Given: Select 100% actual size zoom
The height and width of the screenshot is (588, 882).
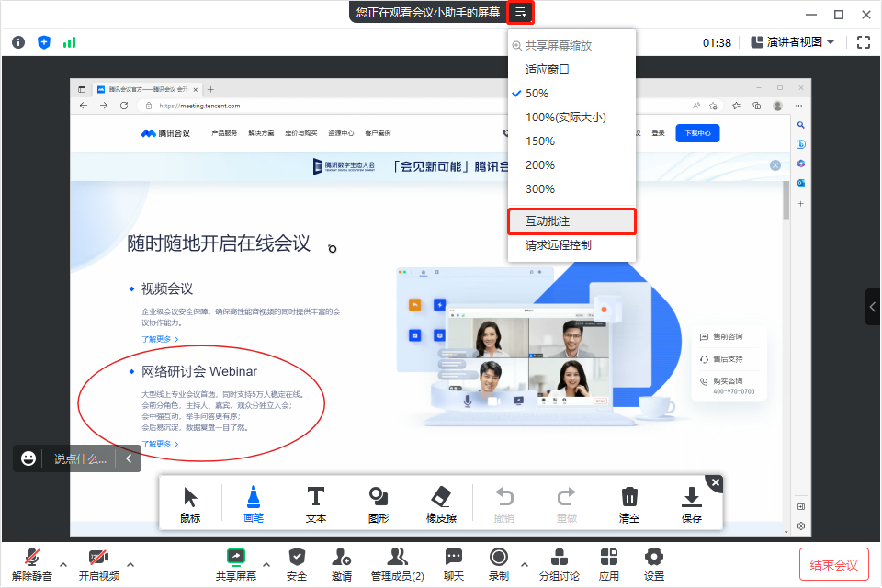Looking at the screenshot, I should (571, 117).
